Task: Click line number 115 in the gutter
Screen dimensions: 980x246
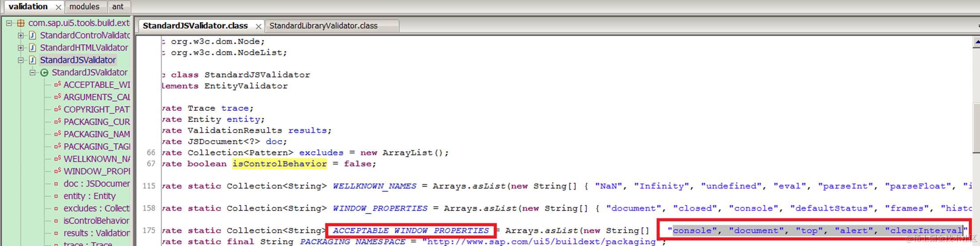Action: 149,186
